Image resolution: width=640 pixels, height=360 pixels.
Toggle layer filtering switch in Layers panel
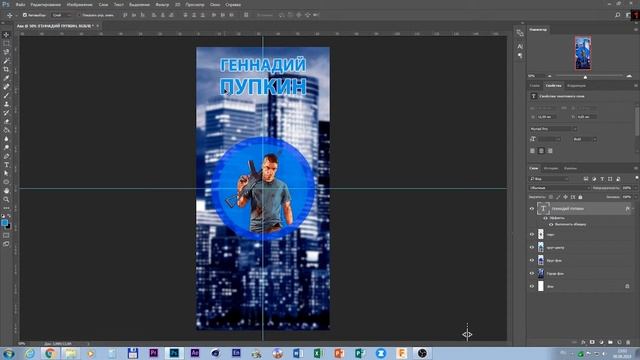[637, 178]
